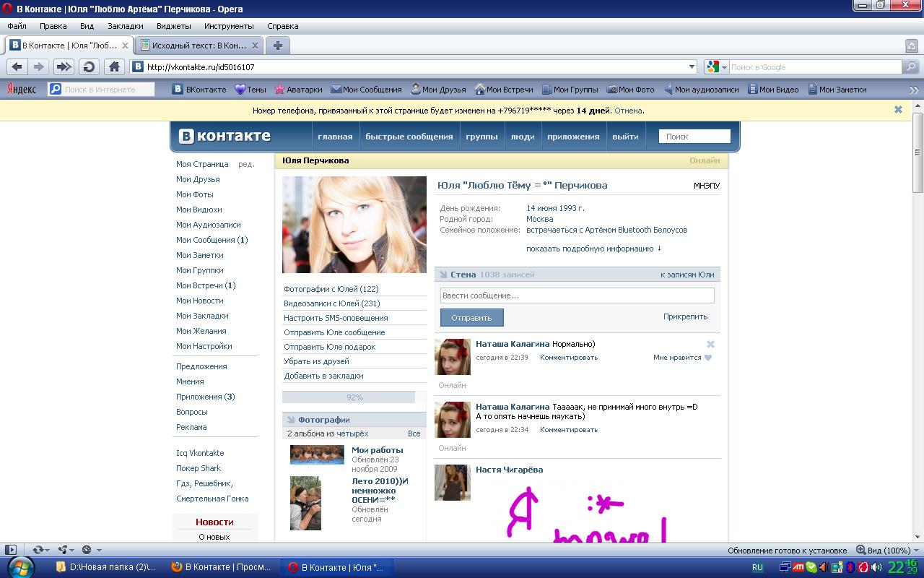Expand 'показать подробную информацию' profile details
The height and width of the screenshot is (578, 924).
(x=593, y=249)
